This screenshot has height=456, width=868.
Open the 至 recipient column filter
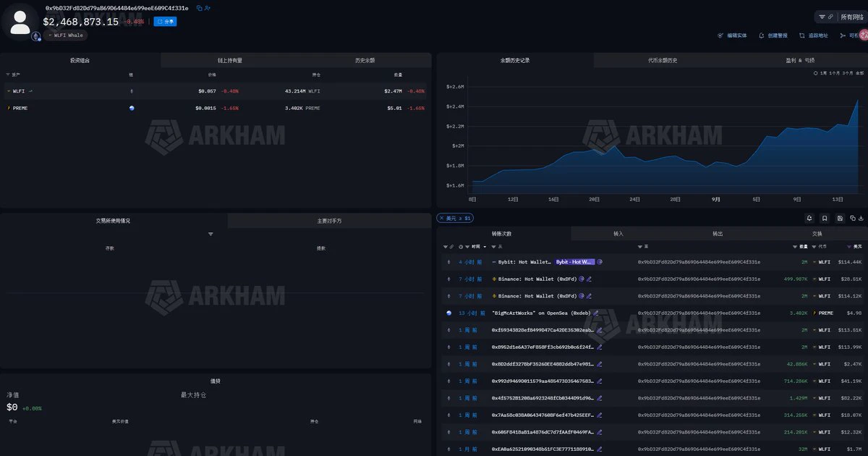[x=642, y=247]
